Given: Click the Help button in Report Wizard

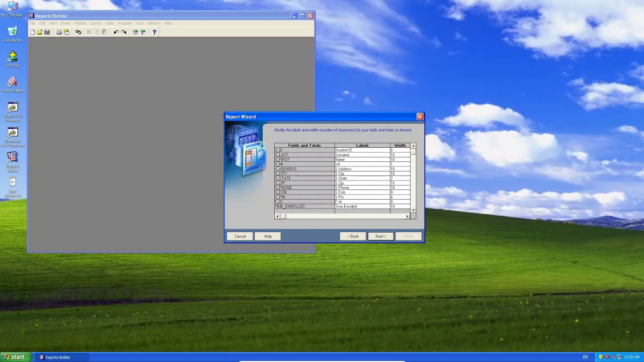Looking at the screenshot, I should pos(268,236).
